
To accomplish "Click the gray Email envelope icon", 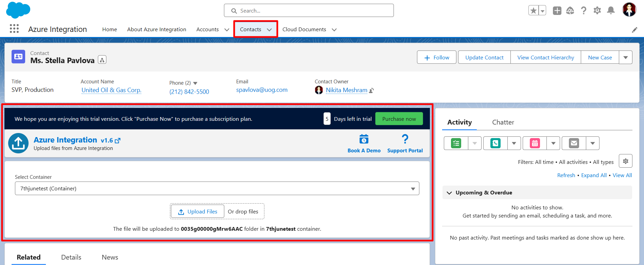I will coord(574,143).
